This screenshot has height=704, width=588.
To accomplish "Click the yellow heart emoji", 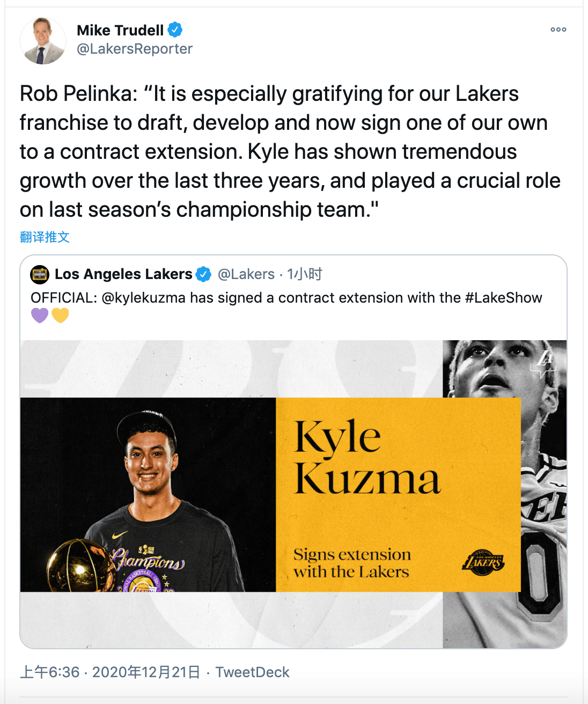I will coord(60,315).
